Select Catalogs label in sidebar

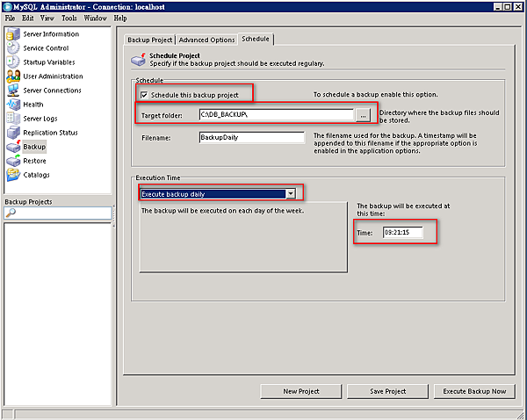click(36, 175)
